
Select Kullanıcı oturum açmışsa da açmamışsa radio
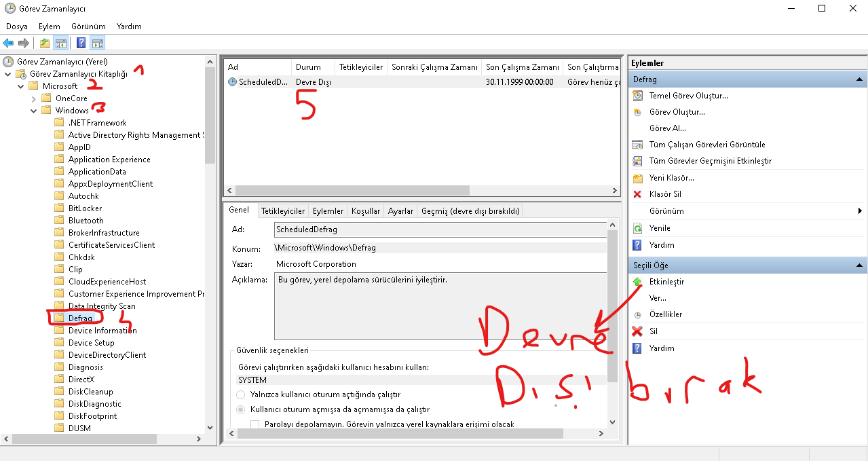click(x=241, y=409)
